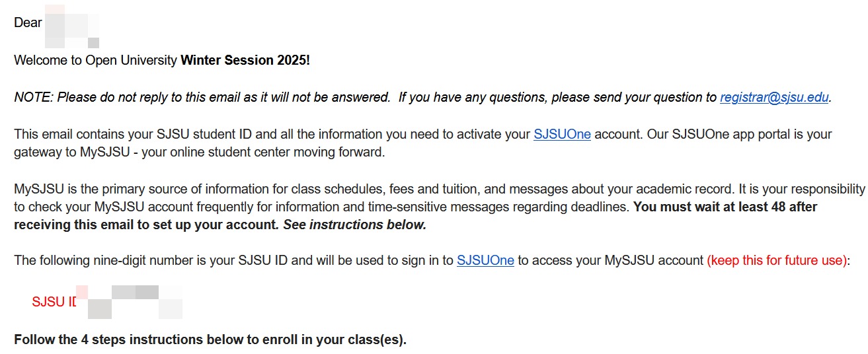Click bold "You must wait at least 48 after"
This screenshot has width=868, height=354.
tap(725, 207)
